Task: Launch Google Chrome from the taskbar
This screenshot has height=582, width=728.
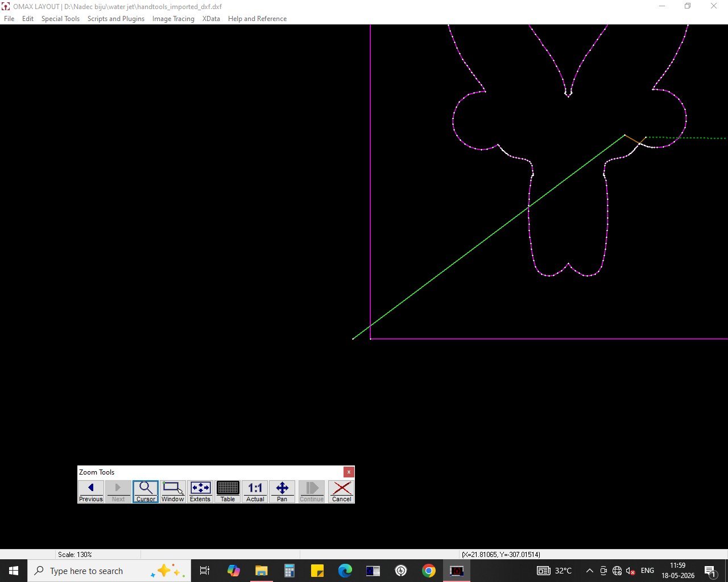Action: click(429, 571)
